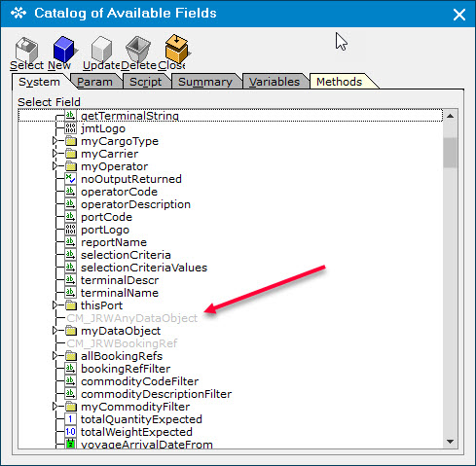Select the jmtLogo binary field icon

click(70, 128)
